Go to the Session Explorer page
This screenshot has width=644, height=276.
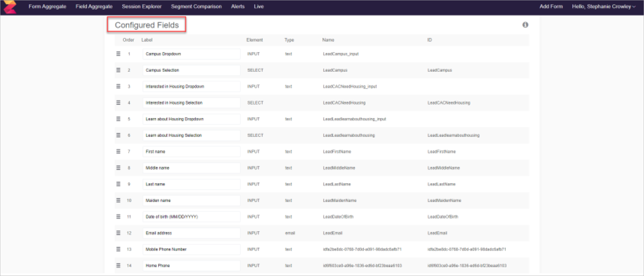[142, 7]
